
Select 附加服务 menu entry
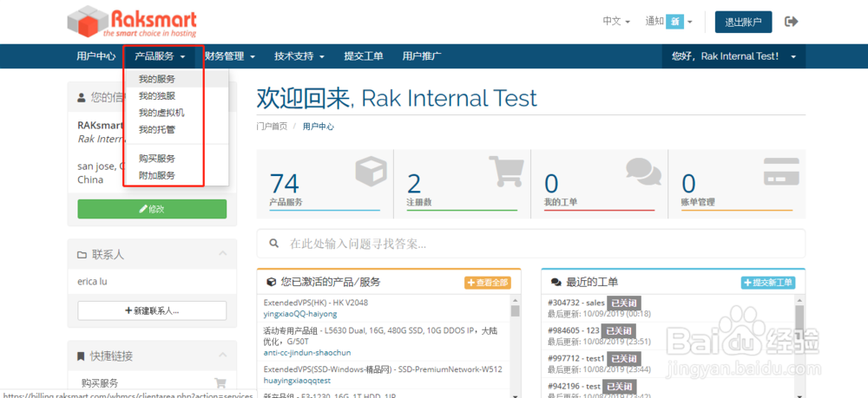tap(176, 176)
